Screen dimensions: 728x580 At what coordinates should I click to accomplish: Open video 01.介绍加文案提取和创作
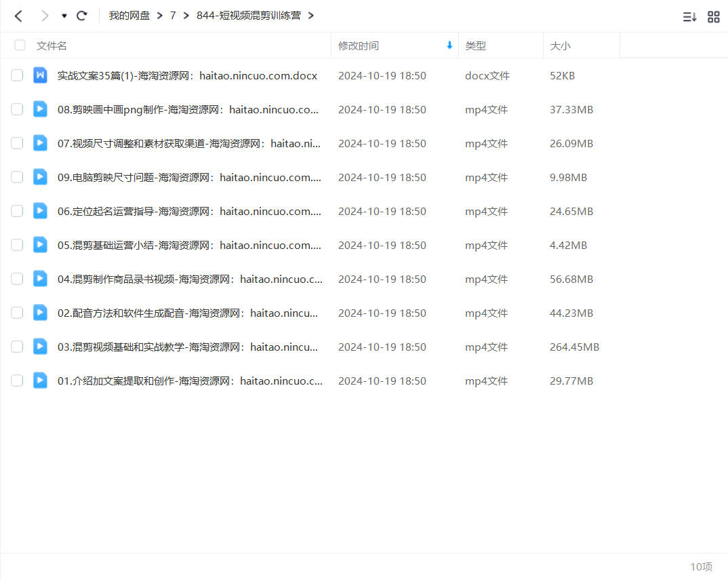coord(190,381)
